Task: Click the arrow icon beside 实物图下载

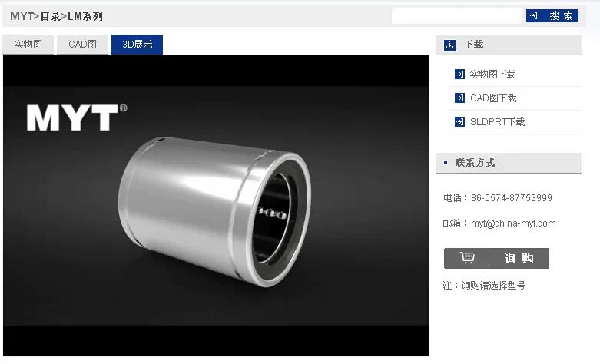Action: (x=459, y=74)
